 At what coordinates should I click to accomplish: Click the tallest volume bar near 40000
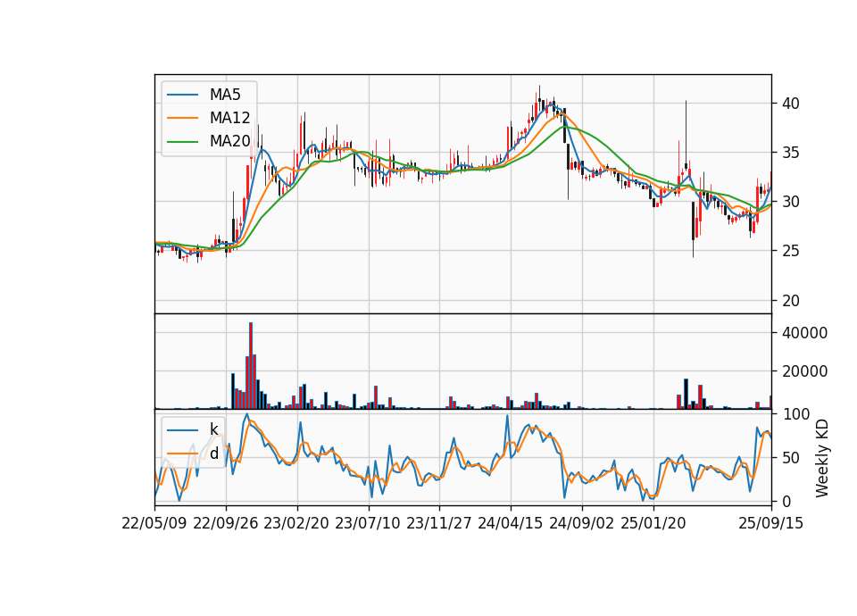pyautogui.click(x=251, y=366)
